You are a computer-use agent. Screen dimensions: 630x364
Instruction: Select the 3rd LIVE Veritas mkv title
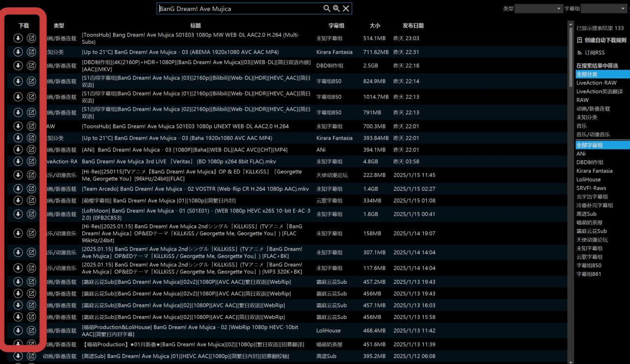(179, 161)
